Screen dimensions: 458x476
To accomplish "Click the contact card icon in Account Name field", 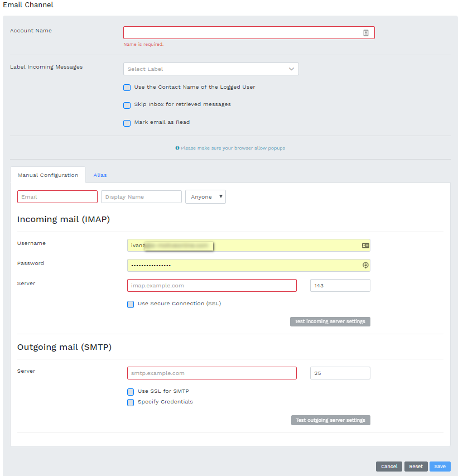I will [365, 33].
